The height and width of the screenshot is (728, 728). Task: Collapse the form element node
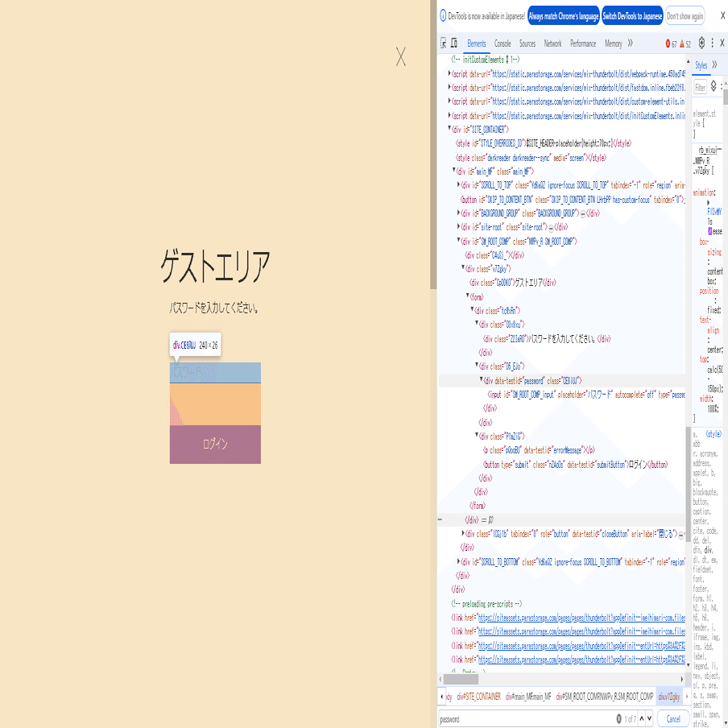click(468, 296)
